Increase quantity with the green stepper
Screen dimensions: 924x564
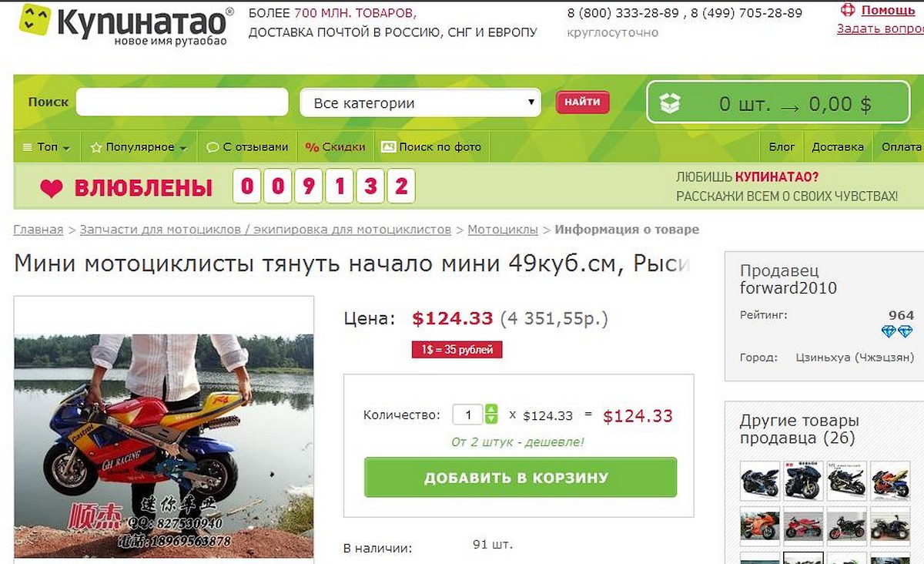(491, 410)
